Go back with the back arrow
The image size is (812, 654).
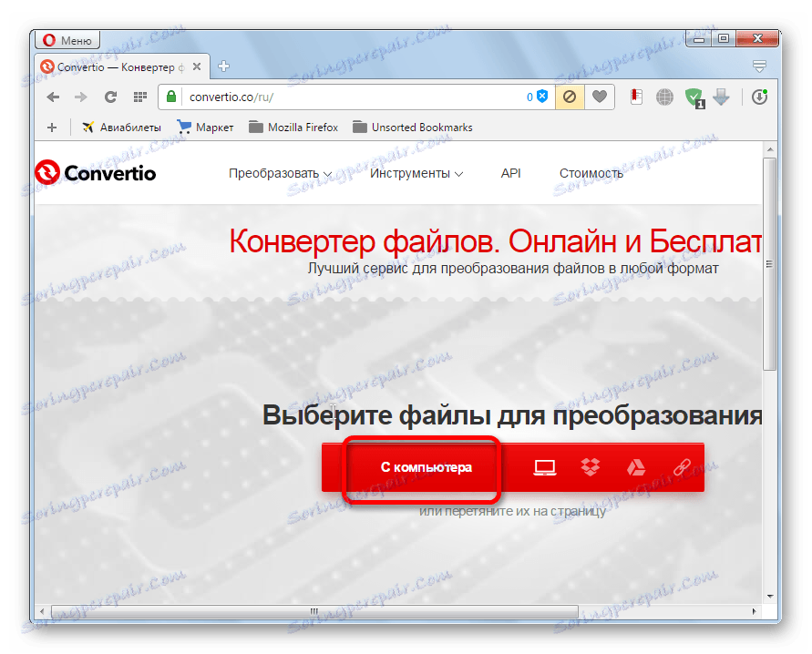[x=53, y=97]
